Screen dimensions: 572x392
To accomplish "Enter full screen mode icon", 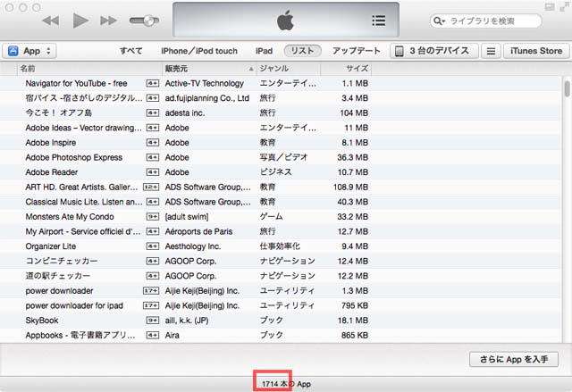I will (x=564, y=7).
